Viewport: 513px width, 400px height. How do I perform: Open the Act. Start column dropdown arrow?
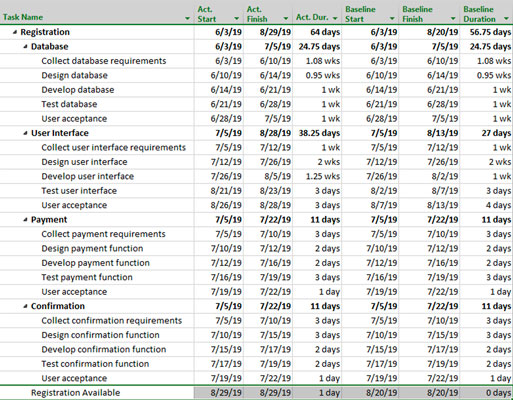coord(237,18)
